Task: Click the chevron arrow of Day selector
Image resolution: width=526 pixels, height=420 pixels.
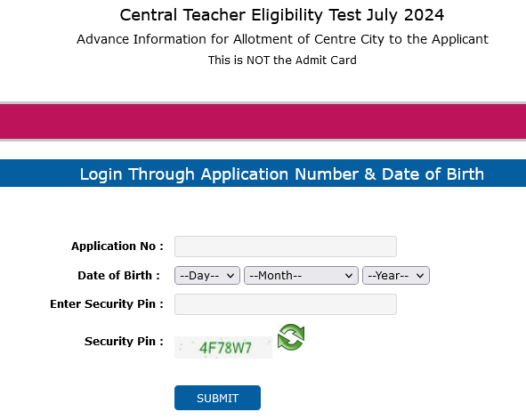Action: tap(231, 276)
